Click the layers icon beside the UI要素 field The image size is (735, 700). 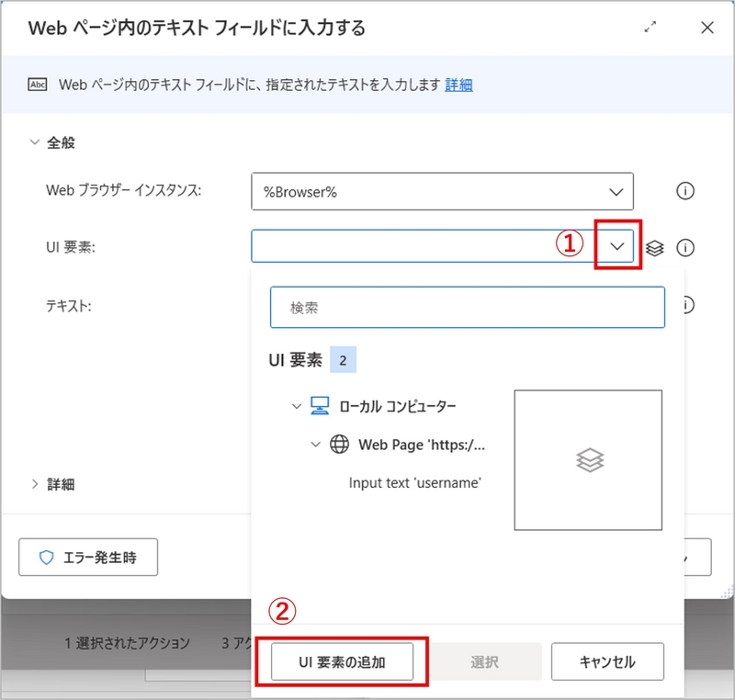pyautogui.click(x=655, y=246)
